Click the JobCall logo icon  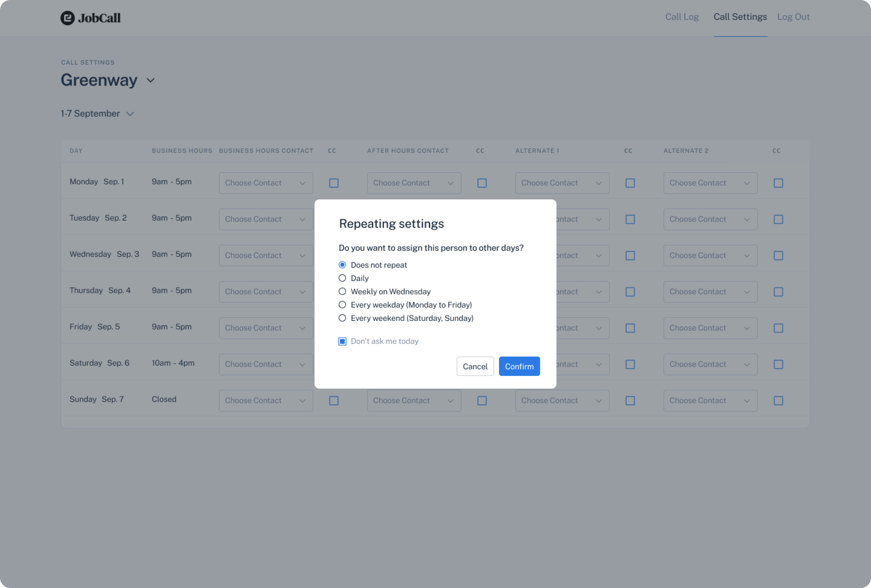point(67,18)
